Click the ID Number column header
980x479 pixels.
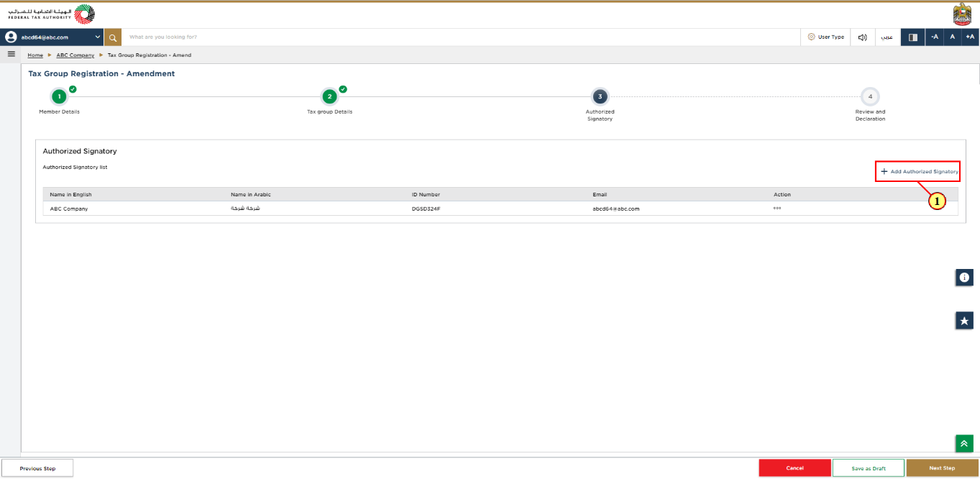click(426, 194)
